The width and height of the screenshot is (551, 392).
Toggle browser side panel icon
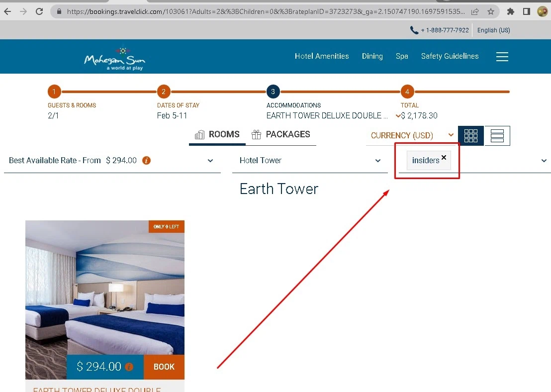tap(527, 11)
